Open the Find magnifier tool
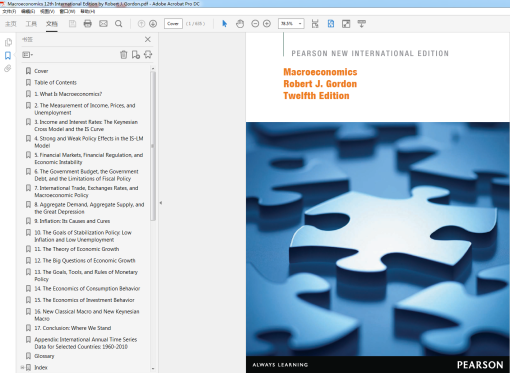This screenshot has width=510, height=373. point(119,24)
